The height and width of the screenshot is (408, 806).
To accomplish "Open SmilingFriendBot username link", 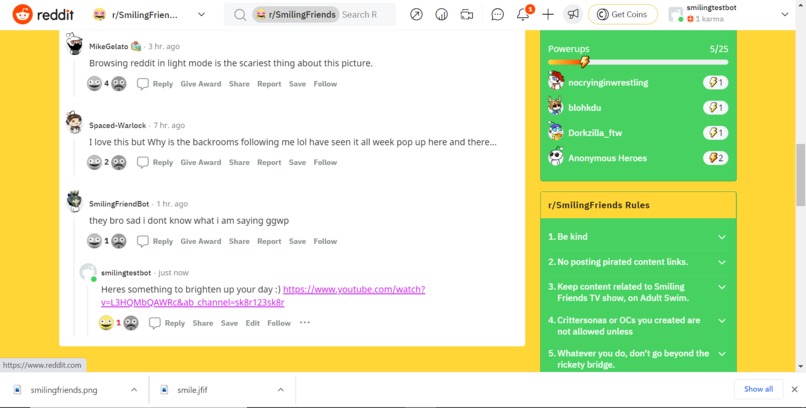I will [119, 204].
